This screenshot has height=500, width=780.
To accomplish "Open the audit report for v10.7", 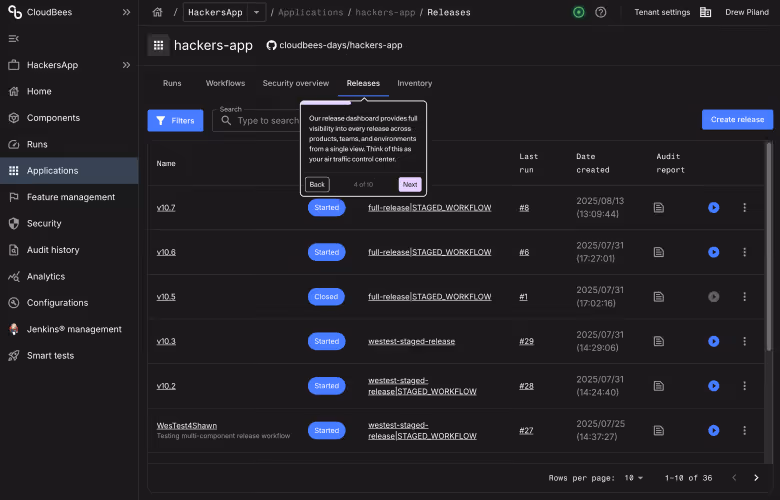I will tap(659, 207).
